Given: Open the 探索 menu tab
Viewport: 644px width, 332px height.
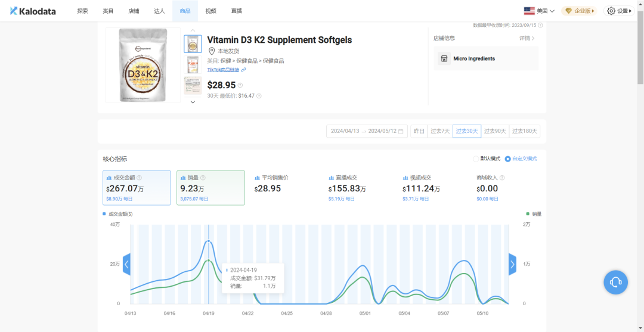Looking at the screenshot, I should (x=82, y=11).
